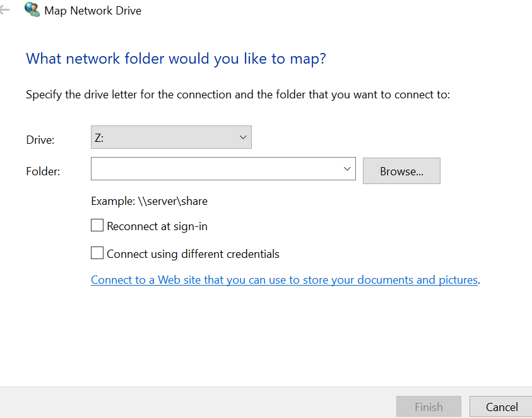Click the Example \\server\share hint text
This screenshot has height=418, width=532.
pyautogui.click(x=149, y=201)
